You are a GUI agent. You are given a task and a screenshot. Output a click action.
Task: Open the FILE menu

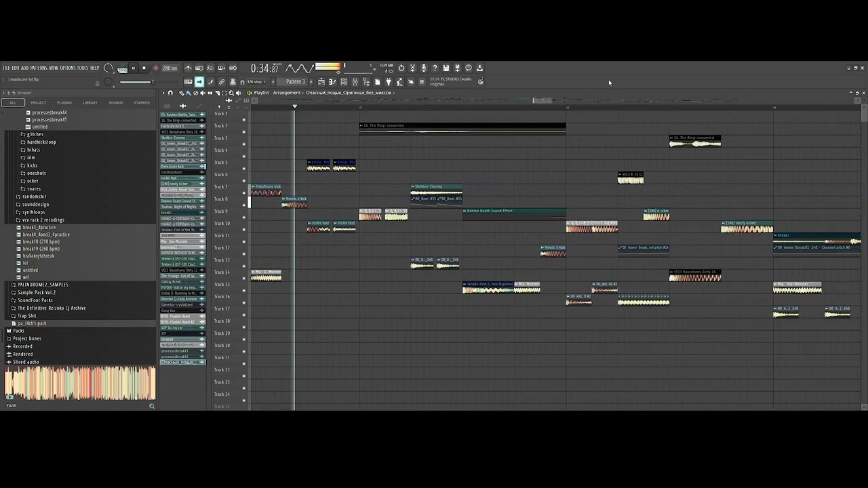coord(6,68)
